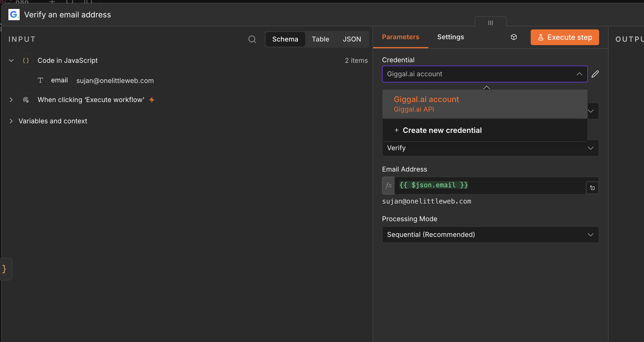Click the '2 items' count label
644x342 pixels.
click(x=356, y=61)
